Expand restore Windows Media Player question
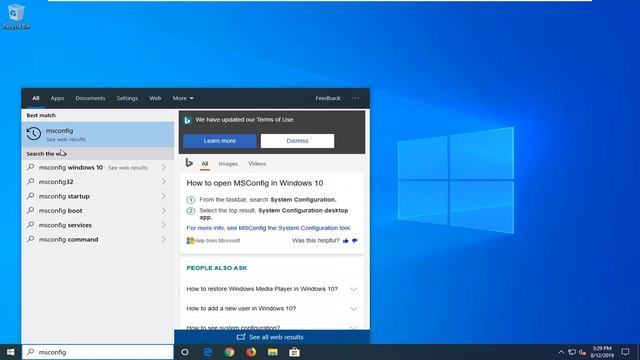This screenshot has width=640, height=360. pos(272,289)
